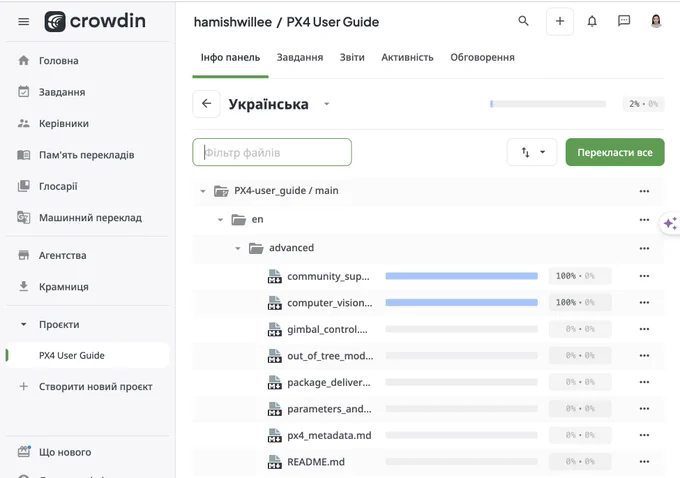680x478 pixels.
Task: Open Пам'ять перекладів in sidebar
Action: click(x=88, y=155)
